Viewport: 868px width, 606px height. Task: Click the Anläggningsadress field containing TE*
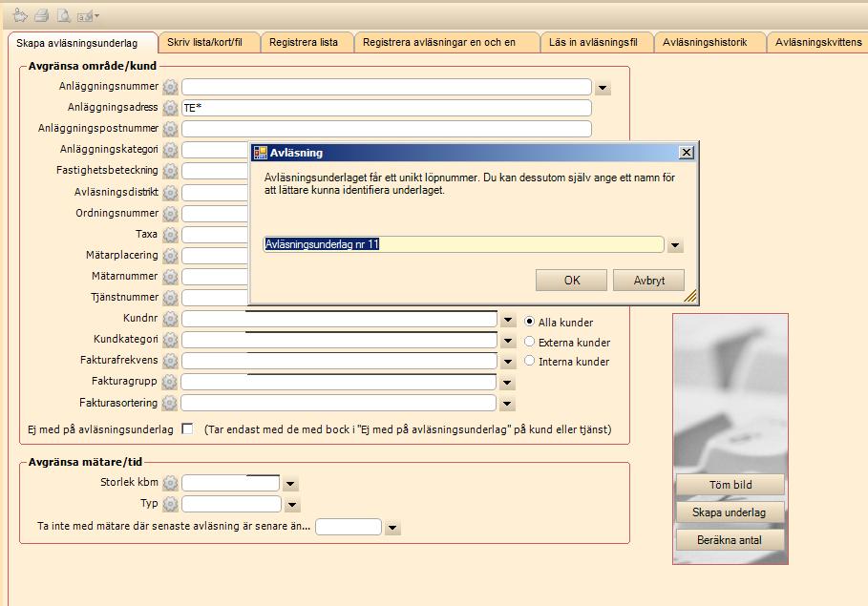pyautogui.click(x=387, y=108)
